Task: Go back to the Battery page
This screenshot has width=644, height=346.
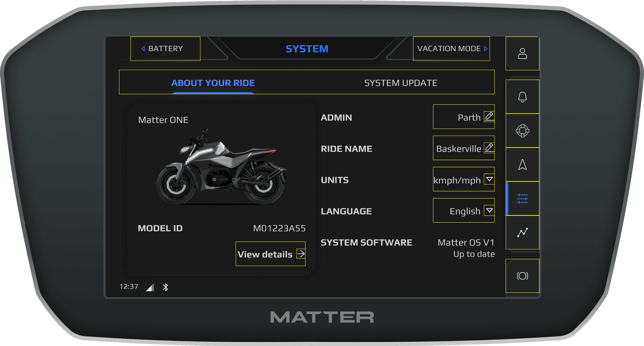Action: pyautogui.click(x=165, y=49)
